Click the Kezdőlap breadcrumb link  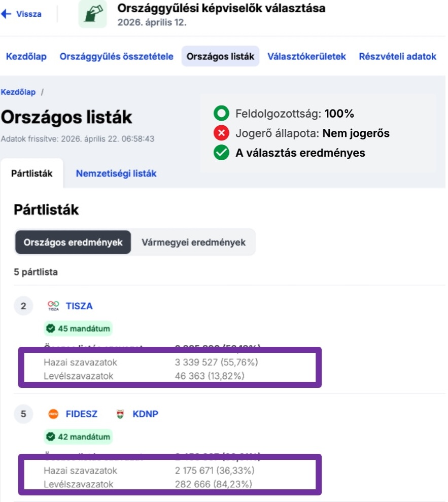point(18,92)
